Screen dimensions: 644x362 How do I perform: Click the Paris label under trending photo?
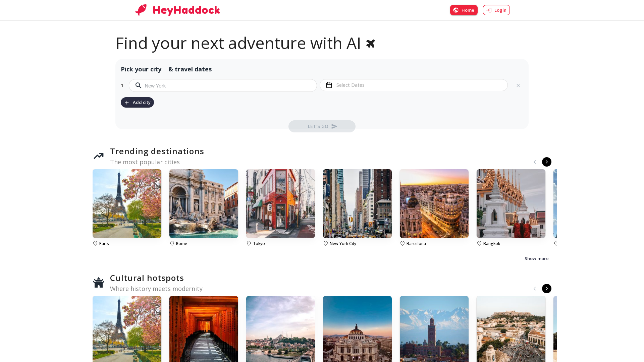[x=104, y=244]
